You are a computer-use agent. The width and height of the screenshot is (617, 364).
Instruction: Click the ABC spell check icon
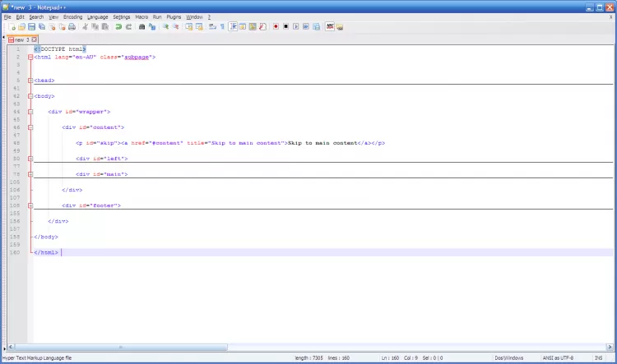[330, 26]
